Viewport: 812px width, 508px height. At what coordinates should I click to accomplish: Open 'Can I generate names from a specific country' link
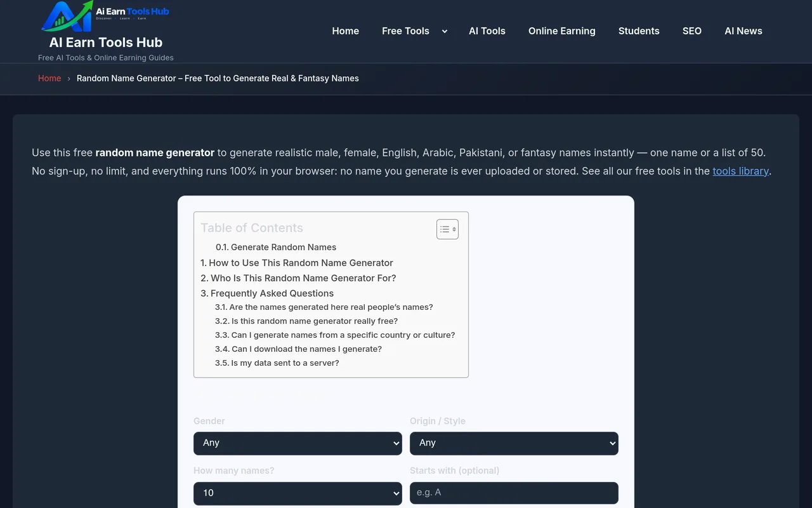(x=335, y=335)
